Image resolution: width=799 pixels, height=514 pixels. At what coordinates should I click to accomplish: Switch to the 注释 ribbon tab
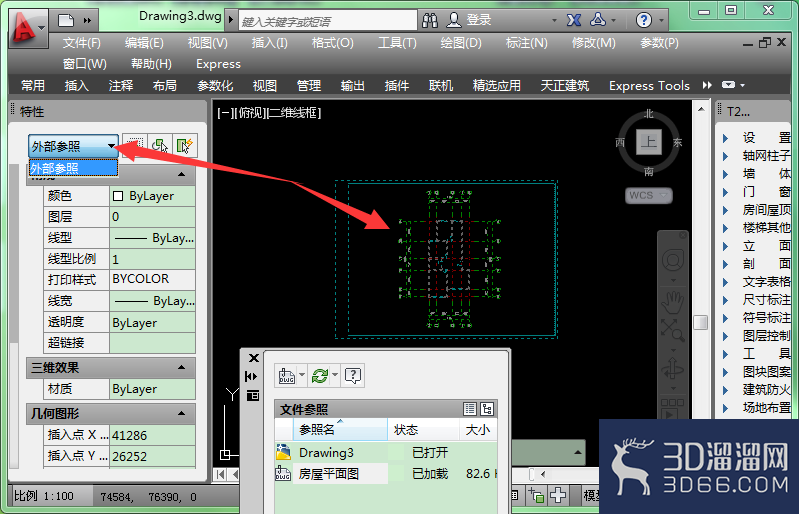tap(121, 86)
